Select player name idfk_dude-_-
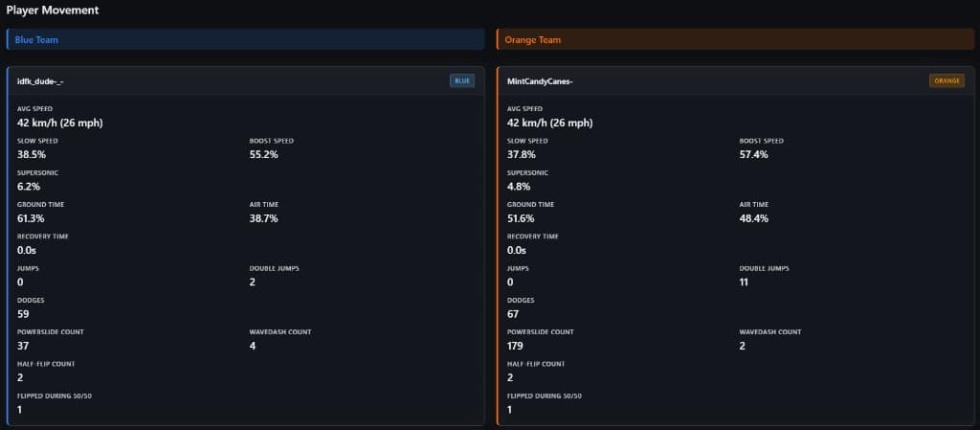 click(x=40, y=81)
